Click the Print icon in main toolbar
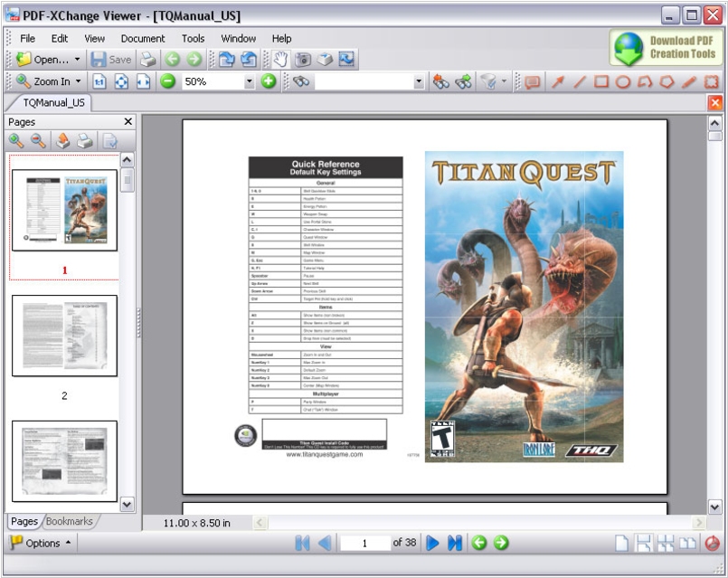The image size is (728, 578). (147, 60)
